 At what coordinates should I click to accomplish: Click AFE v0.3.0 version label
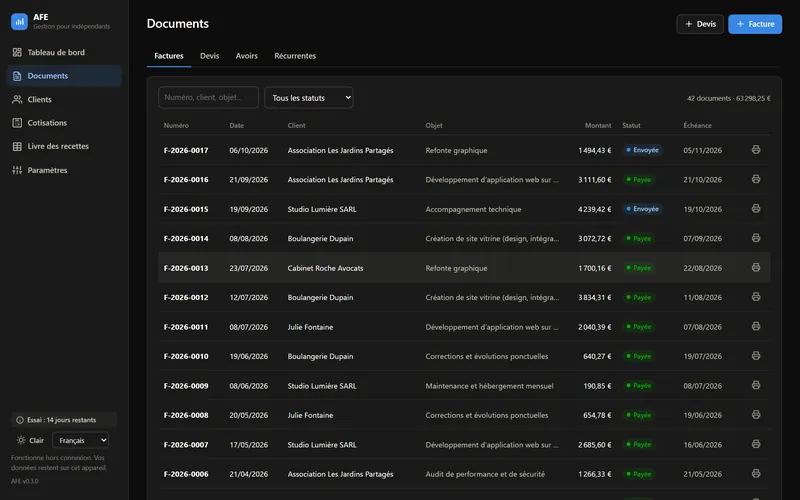[x=24, y=481]
